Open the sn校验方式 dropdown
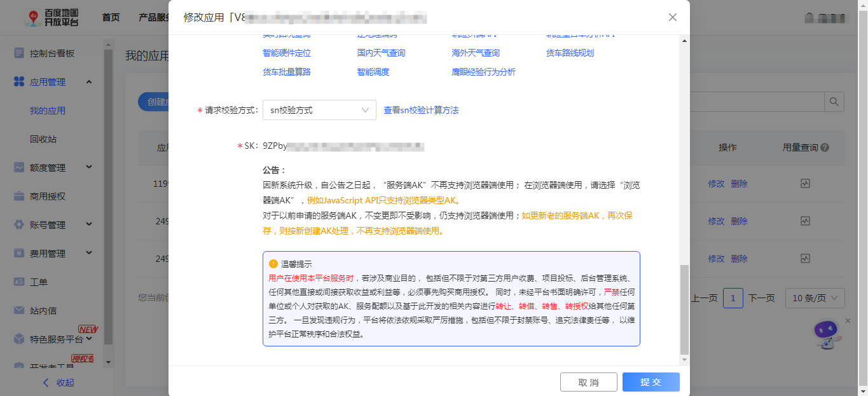The width and height of the screenshot is (868, 396). [x=319, y=109]
